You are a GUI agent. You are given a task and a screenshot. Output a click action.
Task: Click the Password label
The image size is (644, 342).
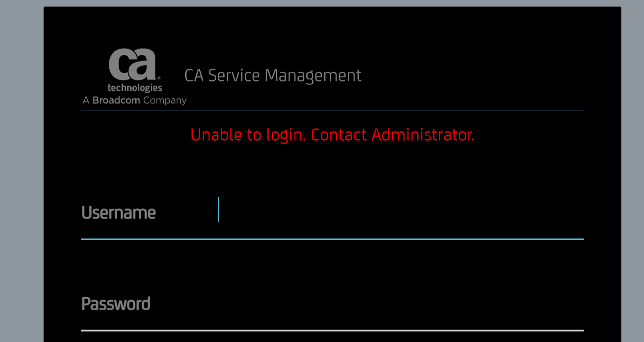click(x=116, y=304)
